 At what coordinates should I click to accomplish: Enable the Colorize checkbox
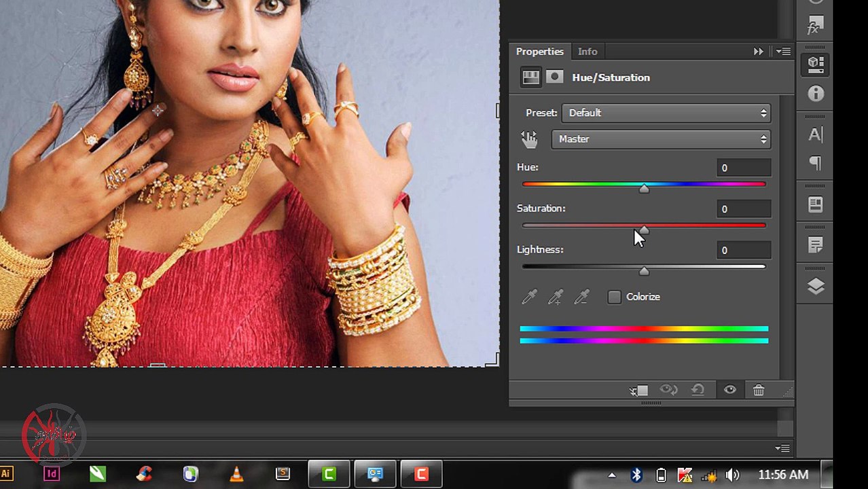tap(614, 297)
